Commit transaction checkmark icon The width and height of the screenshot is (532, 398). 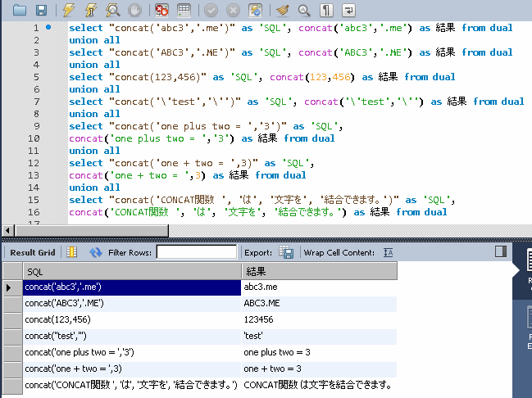[x=211, y=10]
